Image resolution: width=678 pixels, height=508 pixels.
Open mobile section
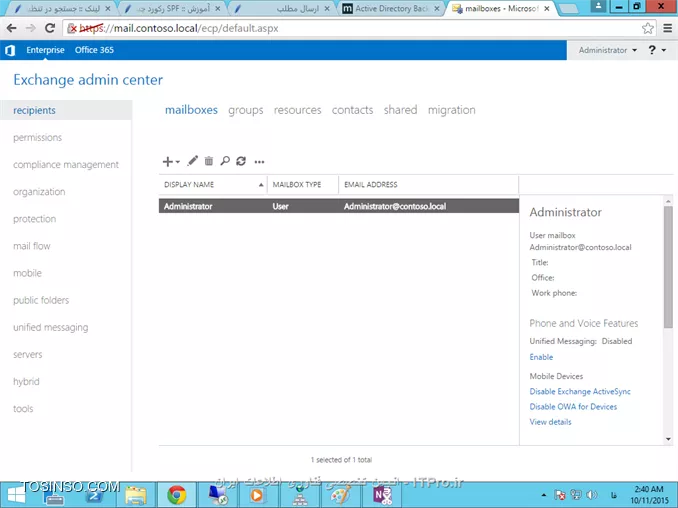(x=27, y=273)
